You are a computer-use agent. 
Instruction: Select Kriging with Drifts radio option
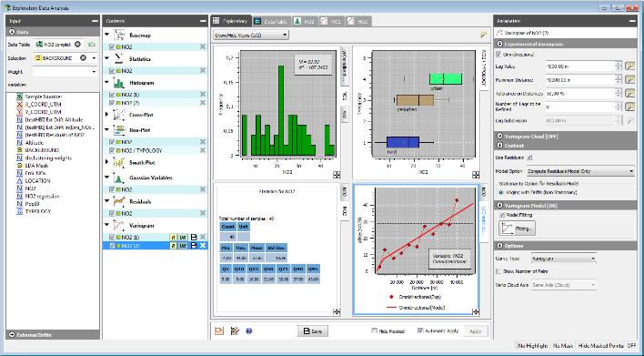501,192
